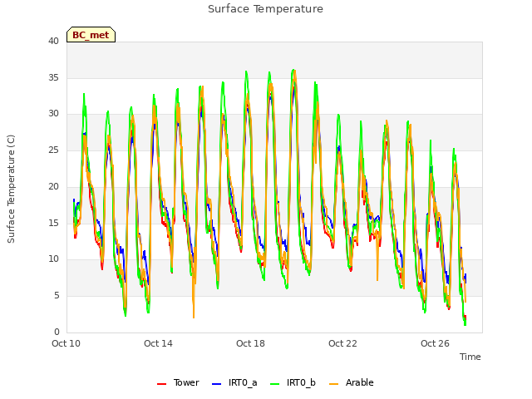Click the 0 y-axis tick label
This screenshot has width=532, height=399.
pos(57,332)
